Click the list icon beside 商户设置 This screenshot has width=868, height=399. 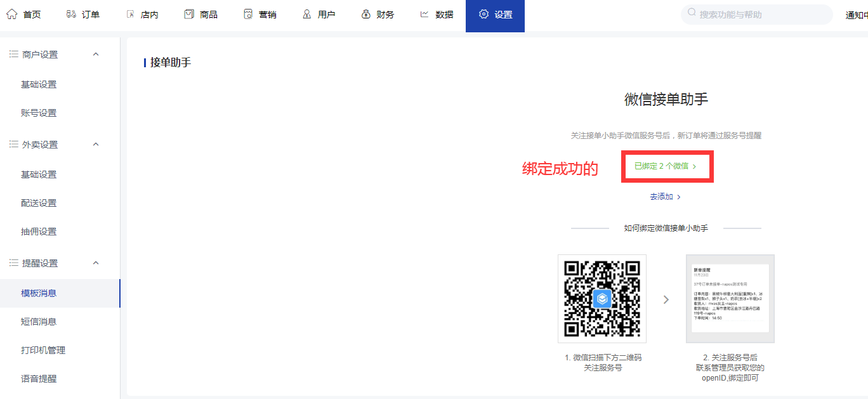point(13,55)
